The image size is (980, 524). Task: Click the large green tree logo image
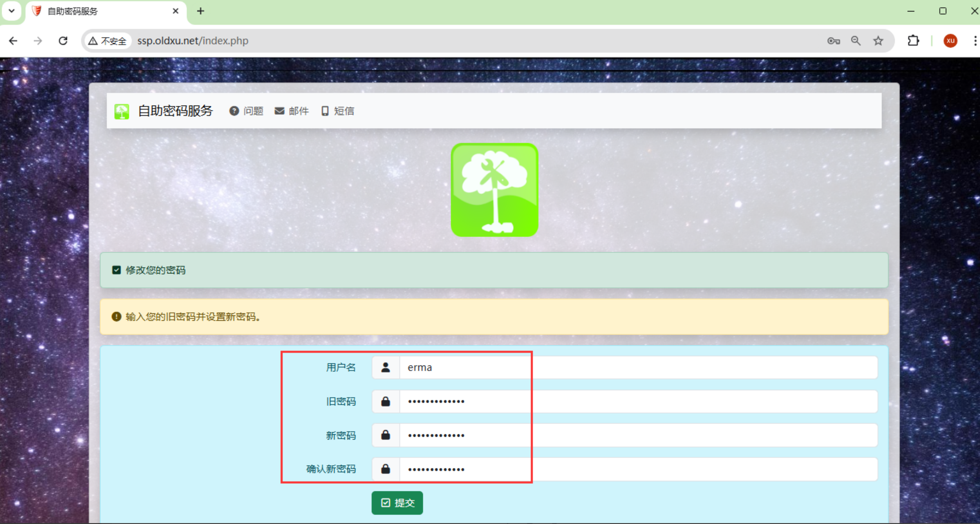[494, 190]
